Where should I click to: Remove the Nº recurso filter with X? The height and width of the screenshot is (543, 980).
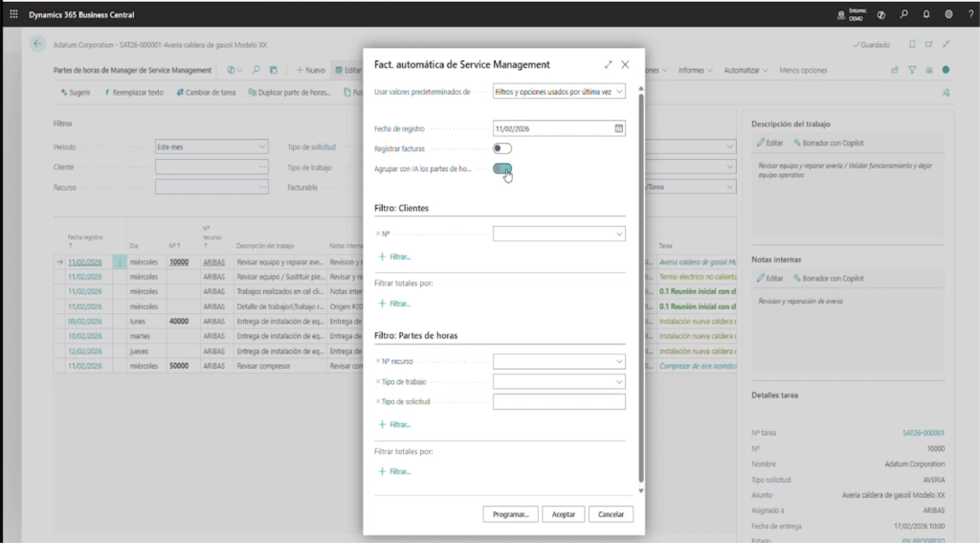tap(378, 361)
